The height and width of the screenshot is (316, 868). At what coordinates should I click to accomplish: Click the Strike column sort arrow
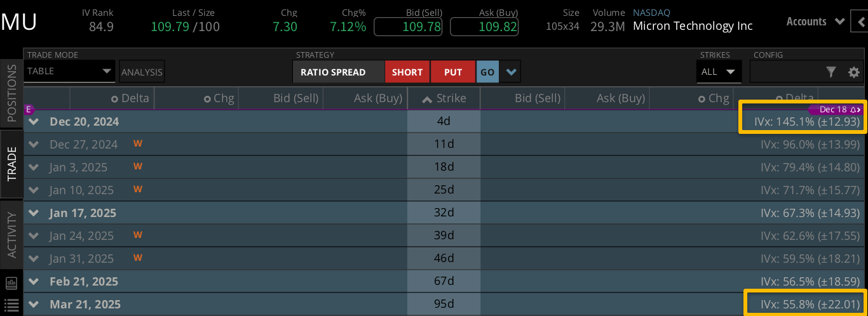(428, 99)
